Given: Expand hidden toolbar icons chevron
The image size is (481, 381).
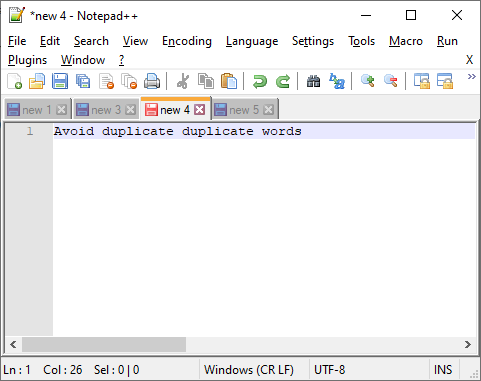Looking at the screenshot, I should (x=471, y=77).
